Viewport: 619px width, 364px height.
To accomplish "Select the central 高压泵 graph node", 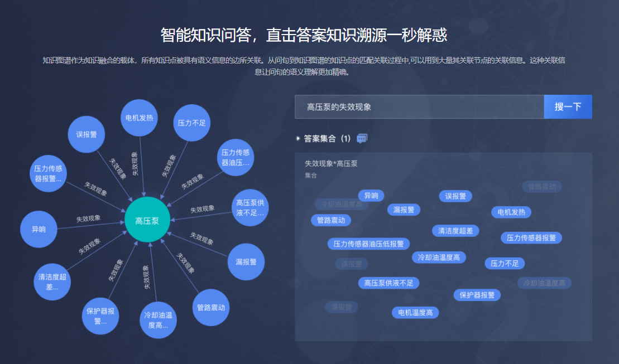I will (147, 220).
